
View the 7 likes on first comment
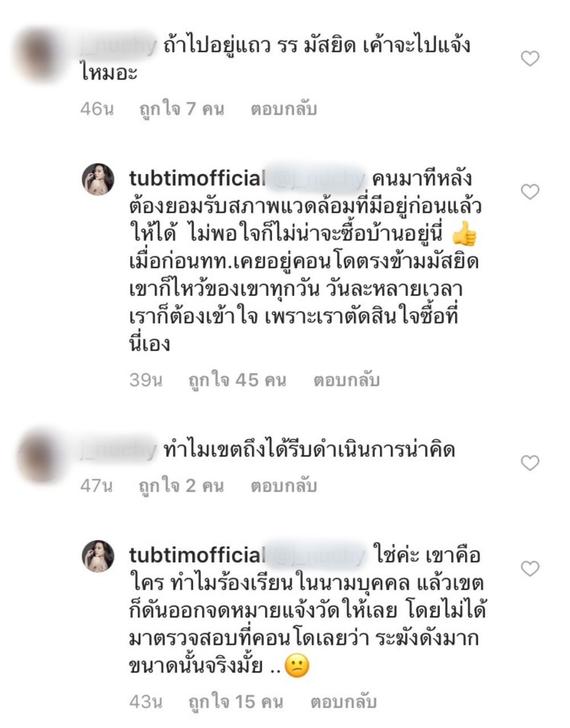click(x=182, y=109)
